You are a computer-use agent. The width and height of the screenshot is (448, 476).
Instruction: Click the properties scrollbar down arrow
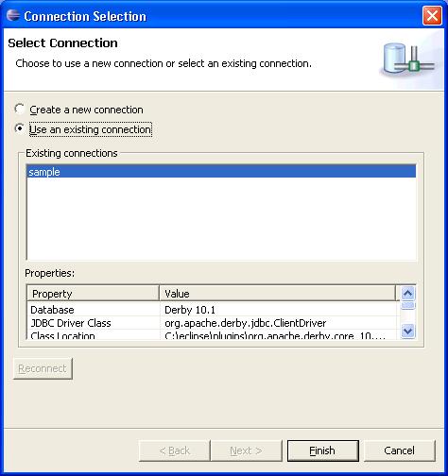coord(408,331)
